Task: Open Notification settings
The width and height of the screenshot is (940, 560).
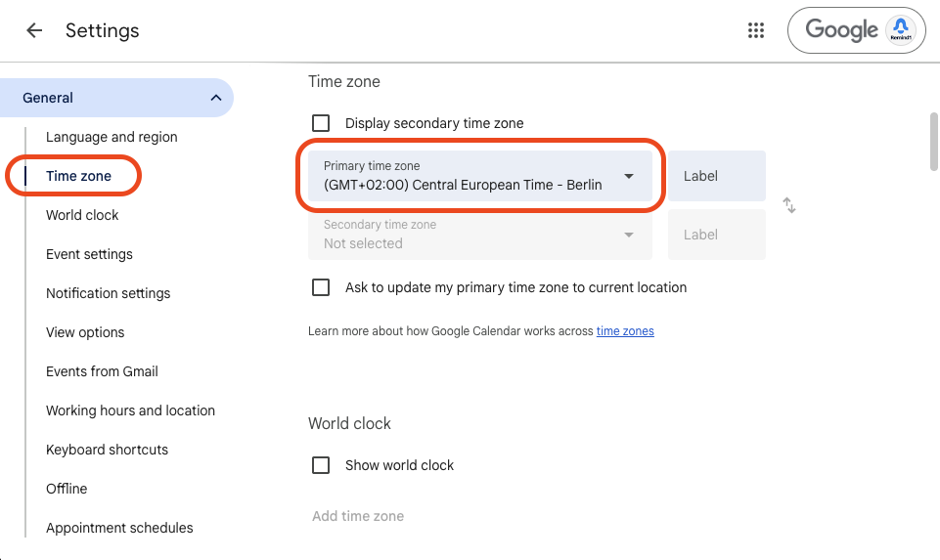Action: click(x=108, y=293)
